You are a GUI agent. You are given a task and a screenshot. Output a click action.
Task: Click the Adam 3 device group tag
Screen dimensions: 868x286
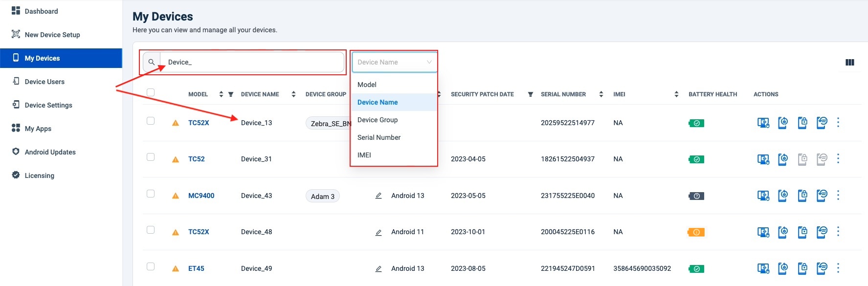tap(323, 196)
